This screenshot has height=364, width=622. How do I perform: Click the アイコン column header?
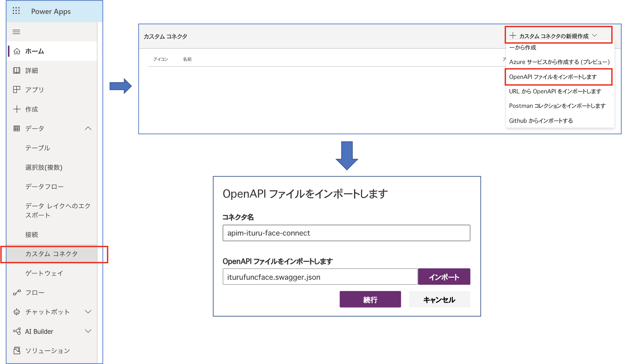(161, 59)
